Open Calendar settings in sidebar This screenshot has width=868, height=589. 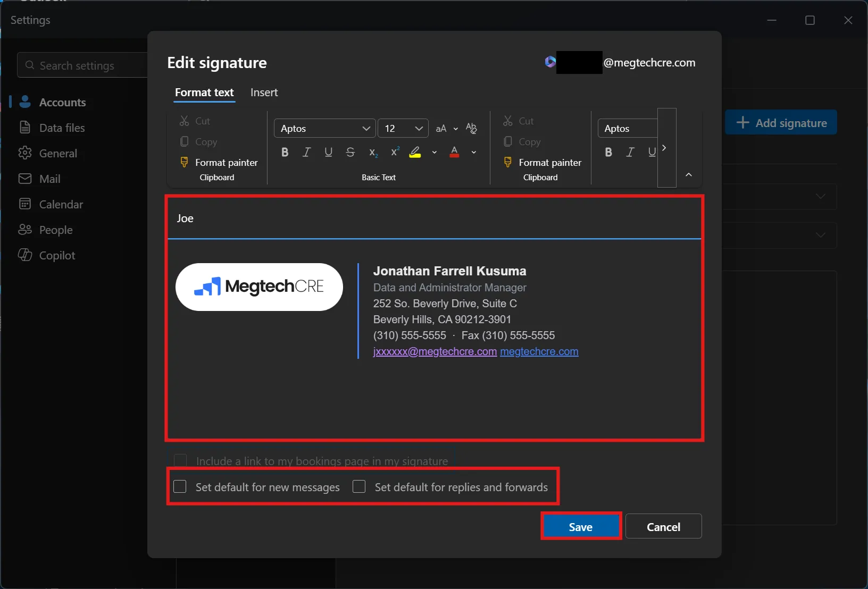51,204
